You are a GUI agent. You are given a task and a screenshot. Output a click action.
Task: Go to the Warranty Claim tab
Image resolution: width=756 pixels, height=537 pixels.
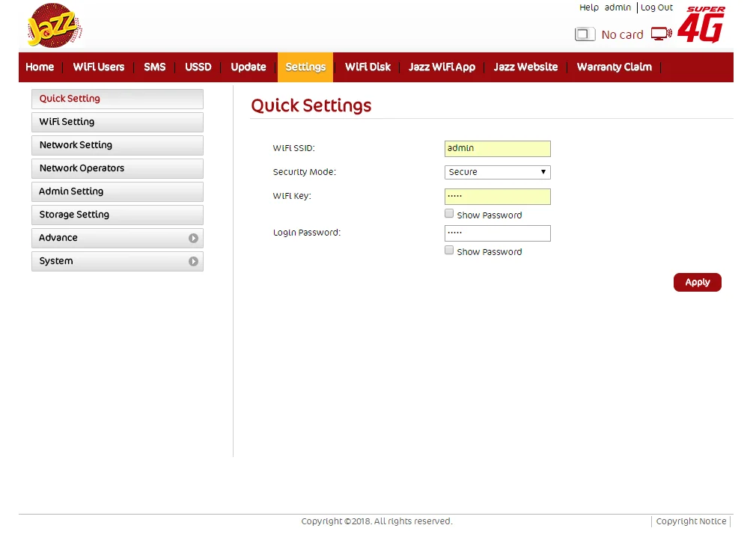[x=614, y=67]
